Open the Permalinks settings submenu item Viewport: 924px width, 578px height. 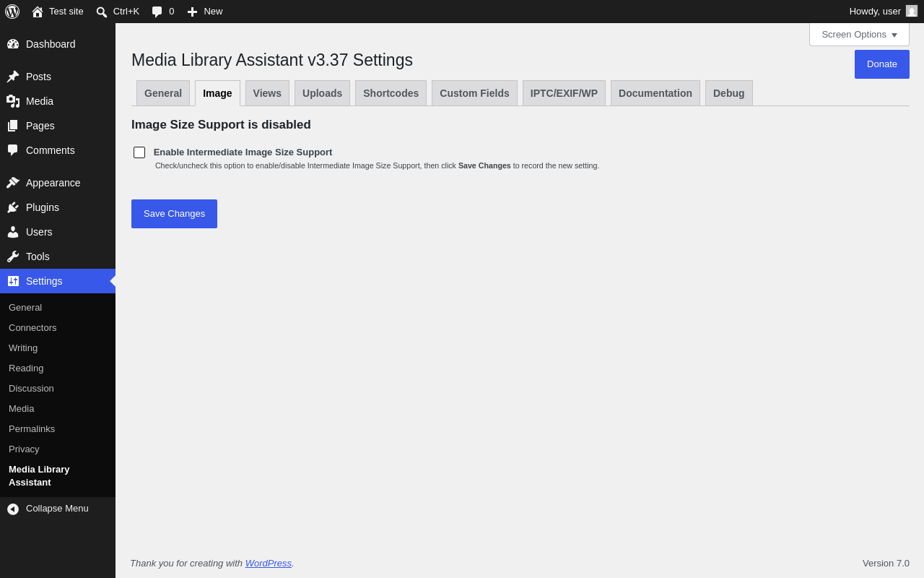tap(32, 428)
